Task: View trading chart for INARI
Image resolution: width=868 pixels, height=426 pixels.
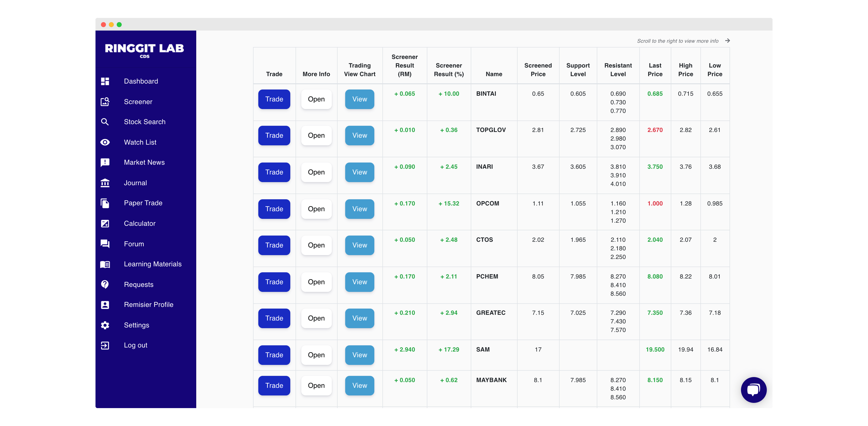Action: click(x=359, y=172)
